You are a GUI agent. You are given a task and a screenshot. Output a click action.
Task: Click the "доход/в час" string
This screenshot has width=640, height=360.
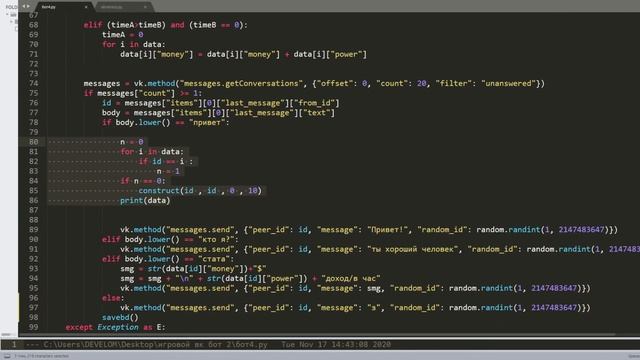click(x=351, y=278)
